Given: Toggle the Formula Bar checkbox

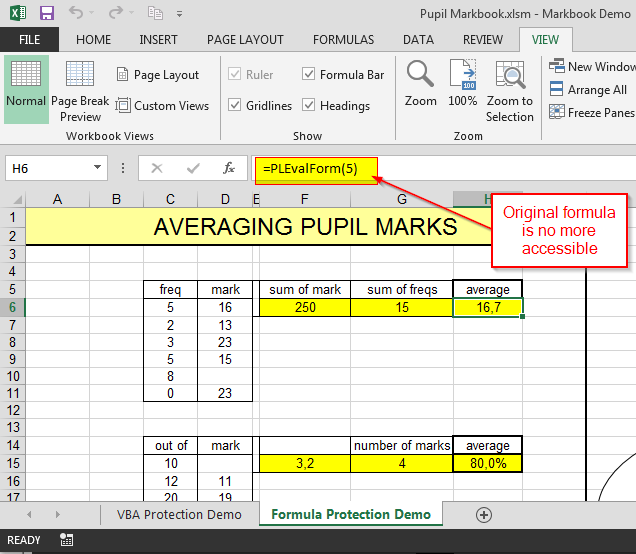Looking at the screenshot, I should [x=308, y=75].
